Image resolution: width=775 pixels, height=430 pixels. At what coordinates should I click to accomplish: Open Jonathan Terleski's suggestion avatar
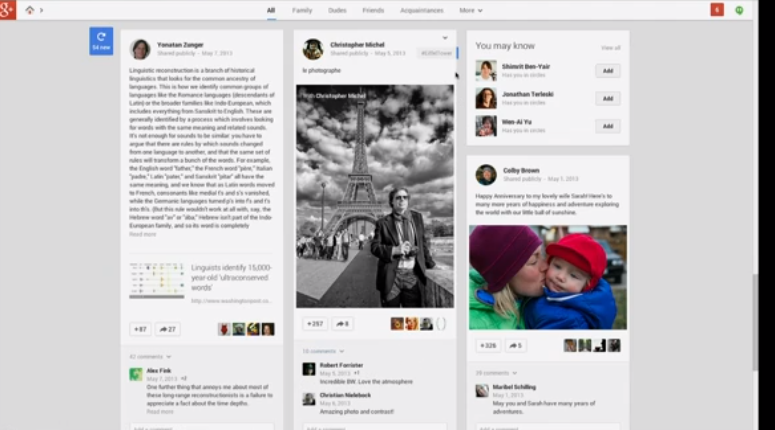point(486,98)
